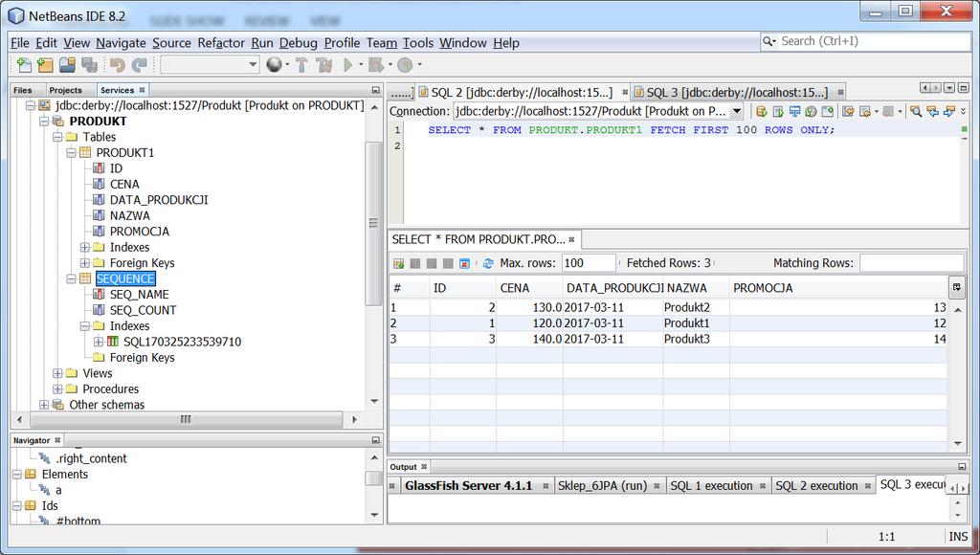The image size is (980, 555).
Task: Expand Foreign Keys folder under PRODUKT1
Action: pyautogui.click(x=85, y=263)
